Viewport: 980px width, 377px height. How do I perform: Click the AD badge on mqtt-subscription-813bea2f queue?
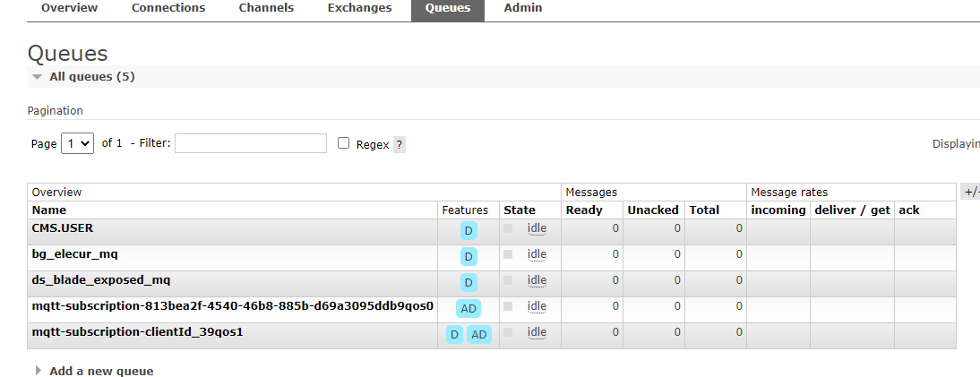point(469,309)
